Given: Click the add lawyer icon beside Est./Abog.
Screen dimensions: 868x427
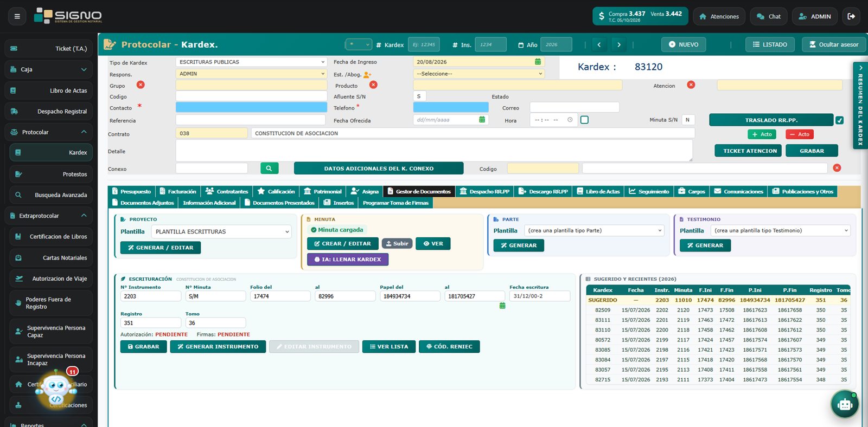Looking at the screenshot, I should pos(367,74).
